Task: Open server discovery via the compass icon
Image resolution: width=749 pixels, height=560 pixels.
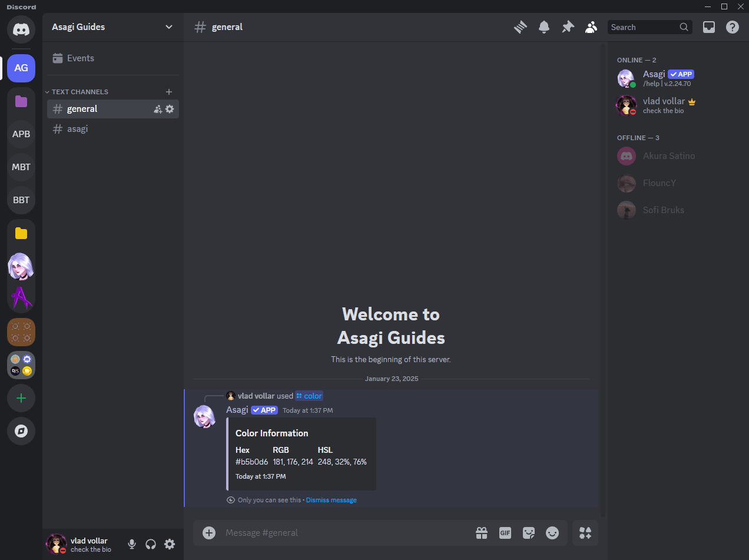Action: (21, 431)
